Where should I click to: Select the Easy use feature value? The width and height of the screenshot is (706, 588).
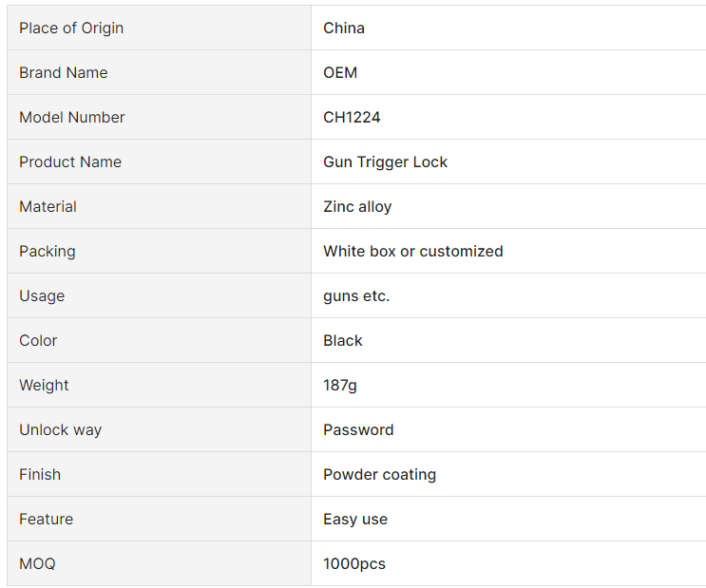[x=355, y=519]
